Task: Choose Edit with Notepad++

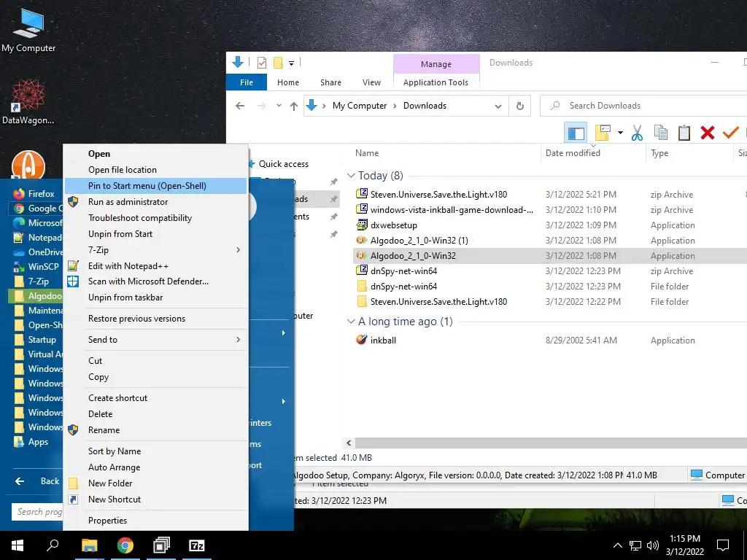Action: 155,265
